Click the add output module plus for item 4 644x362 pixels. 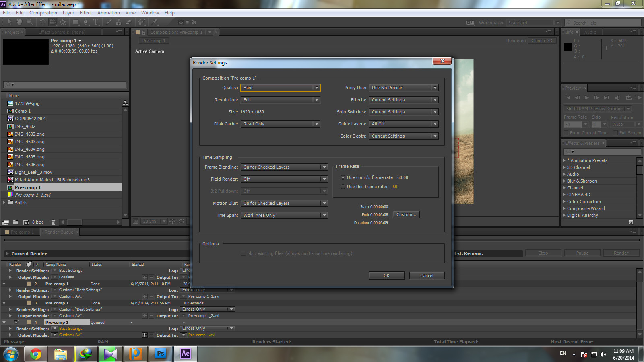coord(145,335)
